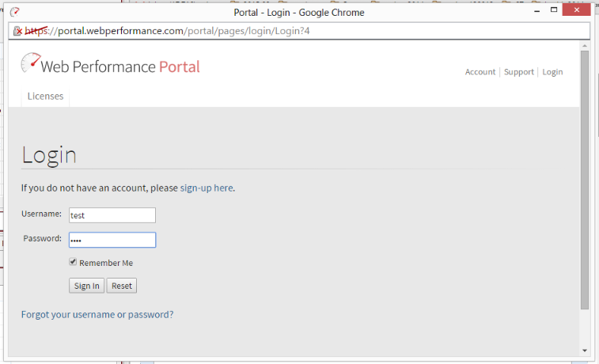This screenshot has height=364, width=599.
Task: Click the scrollbar up arrow
Action: (585, 45)
